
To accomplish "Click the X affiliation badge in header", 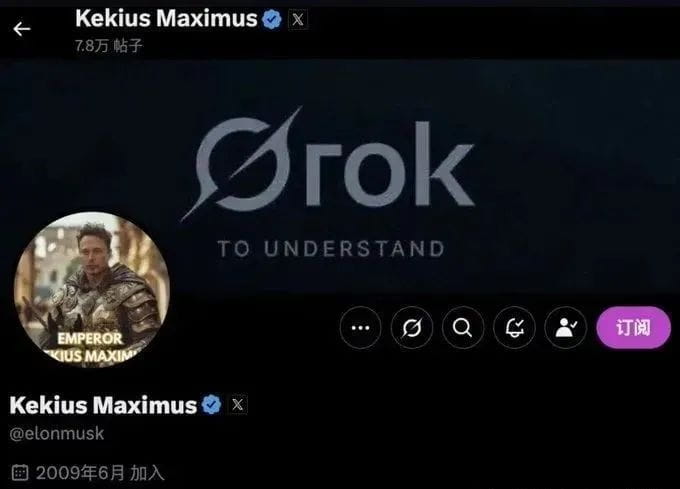I will [298, 20].
